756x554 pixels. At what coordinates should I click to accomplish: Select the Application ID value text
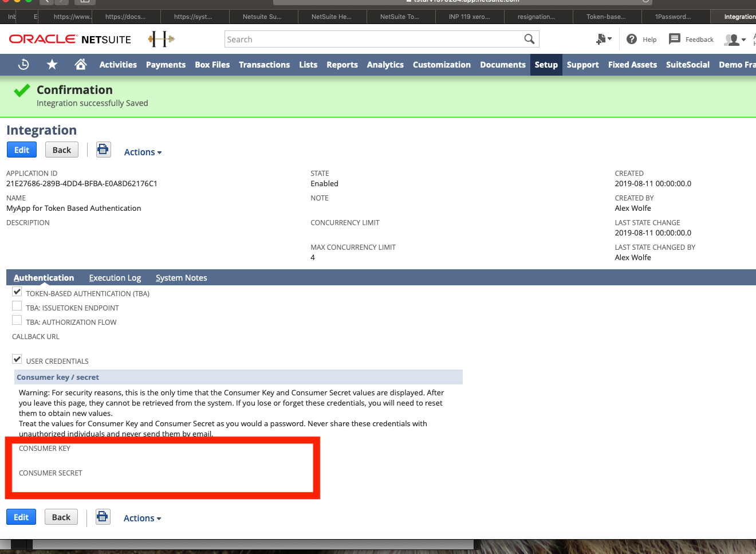pyautogui.click(x=82, y=184)
